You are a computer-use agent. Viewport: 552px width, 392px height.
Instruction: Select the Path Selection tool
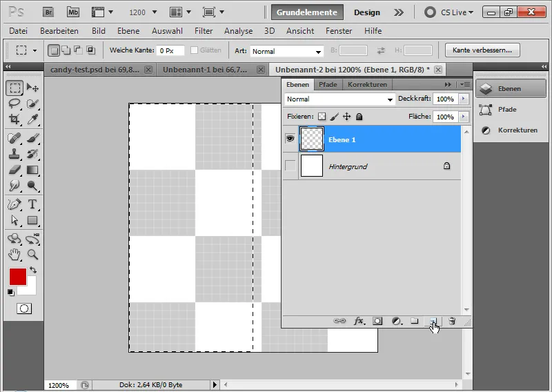click(x=14, y=220)
